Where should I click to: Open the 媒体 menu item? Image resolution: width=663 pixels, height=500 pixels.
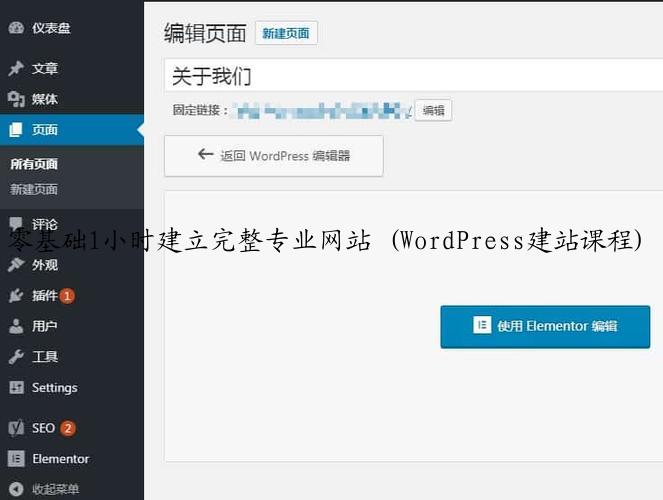click(72, 99)
